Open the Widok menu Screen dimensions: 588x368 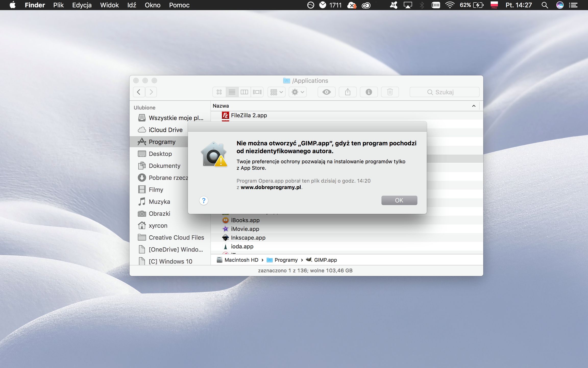pos(109,5)
